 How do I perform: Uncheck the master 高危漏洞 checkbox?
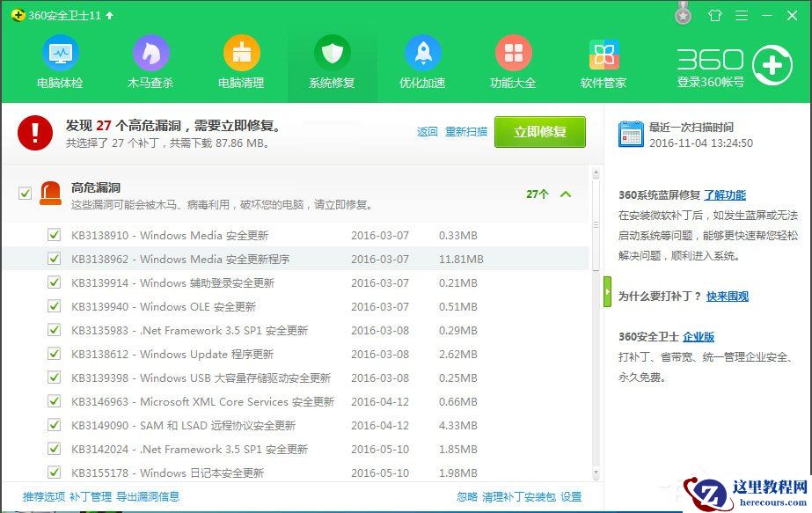[x=24, y=194]
